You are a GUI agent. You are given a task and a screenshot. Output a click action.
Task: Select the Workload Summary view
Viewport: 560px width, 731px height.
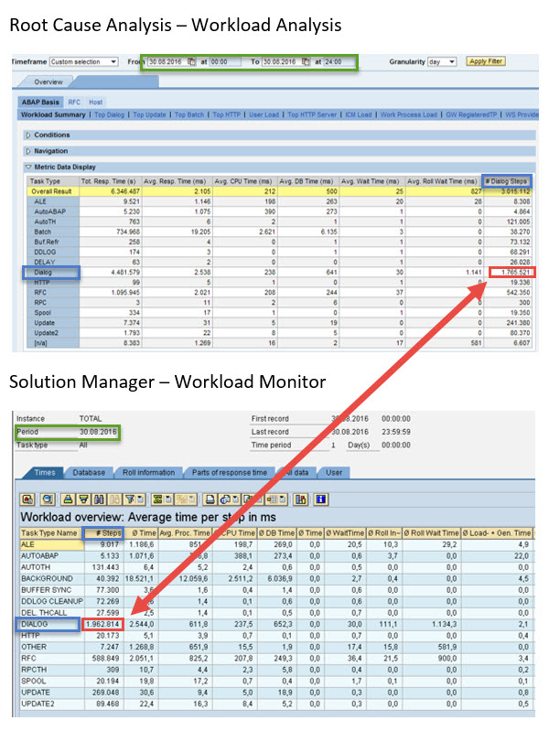tap(53, 114)
